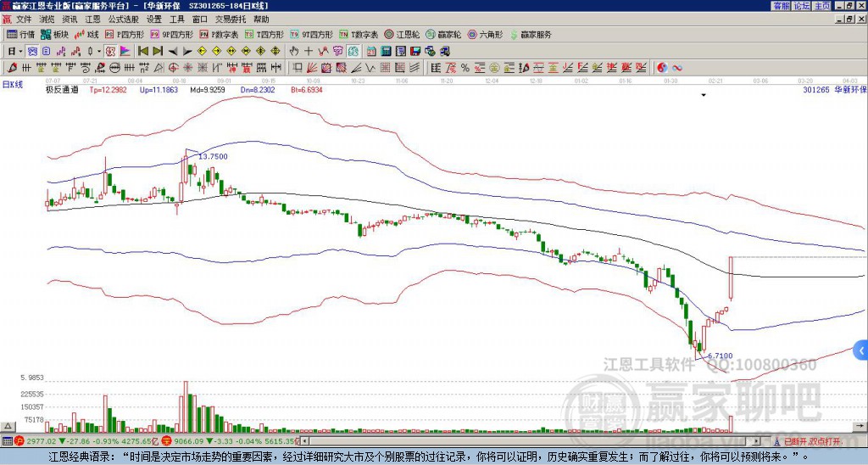Open the 浏览 menu
The image size is (868, 465).
pos(47,20)
